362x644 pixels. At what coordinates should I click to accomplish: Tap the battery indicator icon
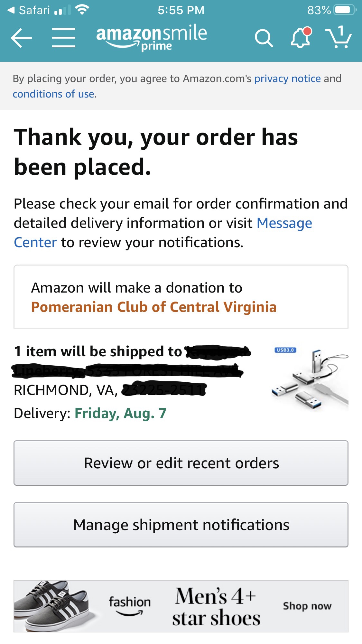click(x=345, y=10)
